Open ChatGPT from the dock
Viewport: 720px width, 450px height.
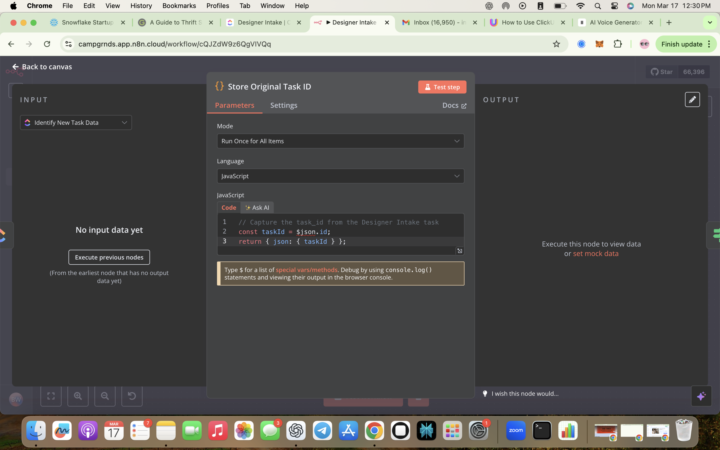296,430
